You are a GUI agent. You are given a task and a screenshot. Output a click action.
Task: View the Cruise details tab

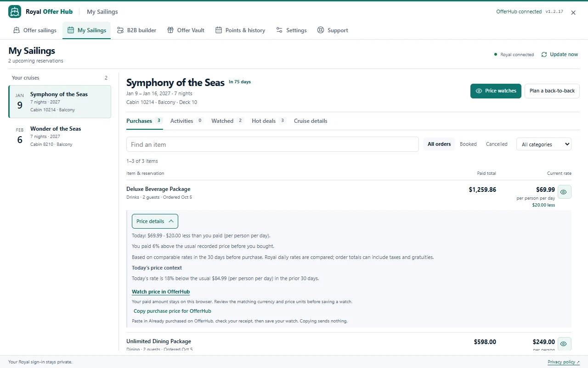pyautogui.click(x=311, y=121)
